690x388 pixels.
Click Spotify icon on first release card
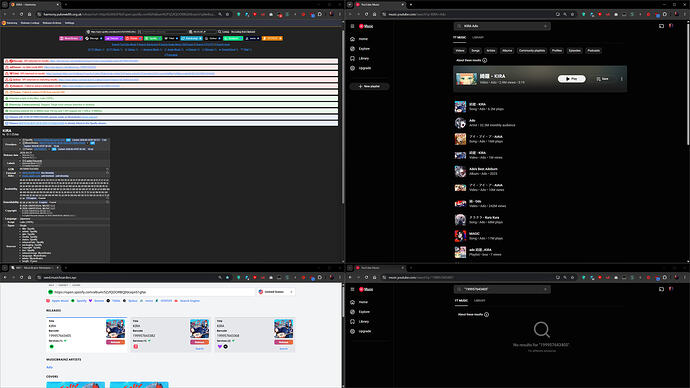[51, 347]
